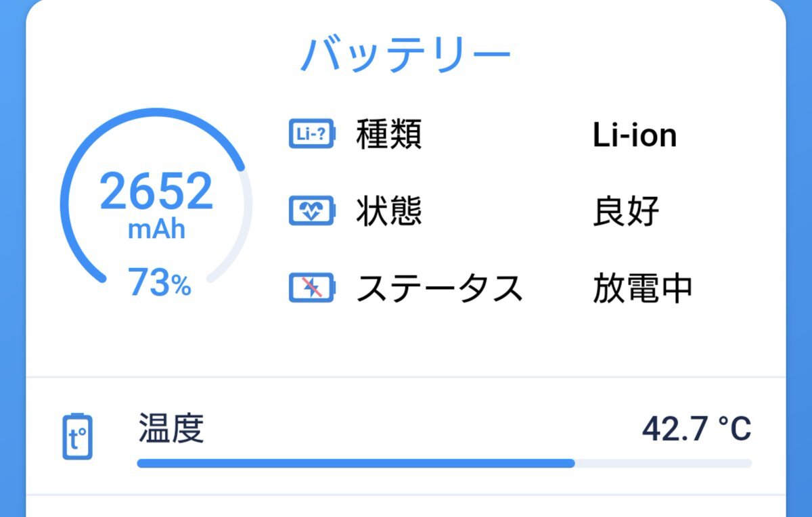Image resolution: width=812 pixels, height=517 pixels.
Task: Tap the battery temperature t° icon
Action: [78, 436]
